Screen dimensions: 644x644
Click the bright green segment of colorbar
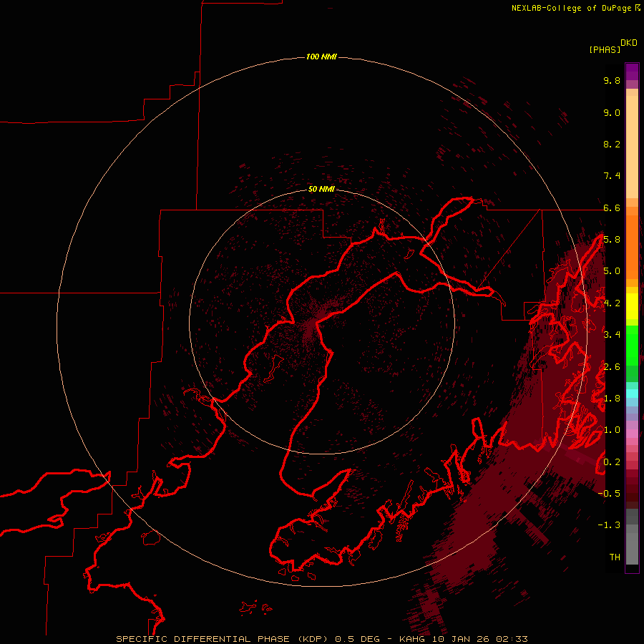pyautogui.click(x=632, y=346)
